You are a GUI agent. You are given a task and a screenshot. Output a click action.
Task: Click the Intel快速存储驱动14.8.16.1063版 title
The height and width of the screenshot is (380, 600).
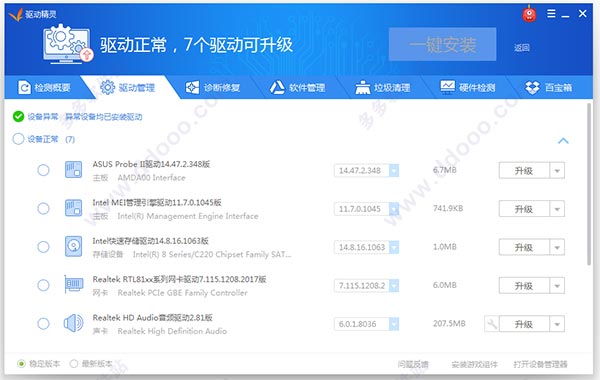tap(150, 241)
